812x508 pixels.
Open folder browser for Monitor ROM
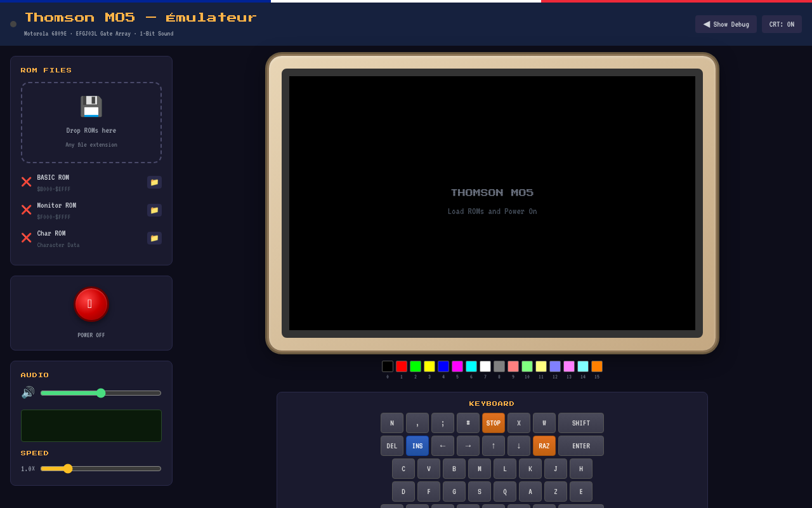[154, 210]
